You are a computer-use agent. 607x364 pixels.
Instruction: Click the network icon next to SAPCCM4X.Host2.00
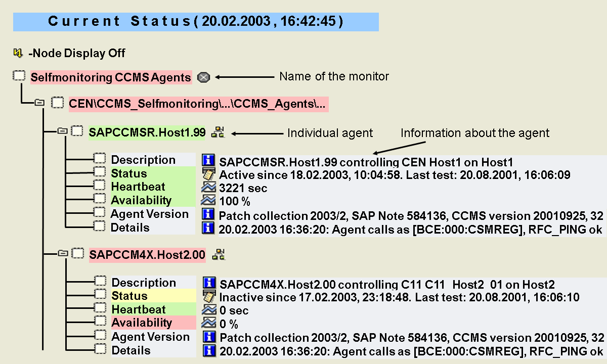pos(218,255)
